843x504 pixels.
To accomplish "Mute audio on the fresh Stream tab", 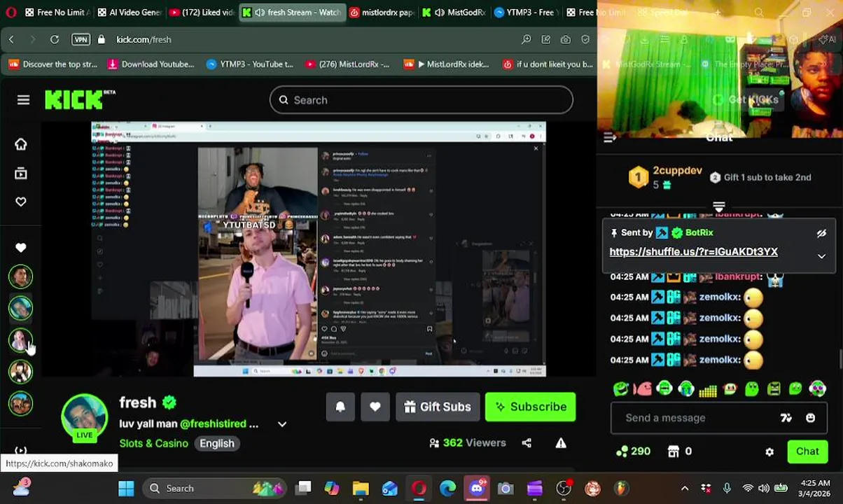I will [260, 13].
